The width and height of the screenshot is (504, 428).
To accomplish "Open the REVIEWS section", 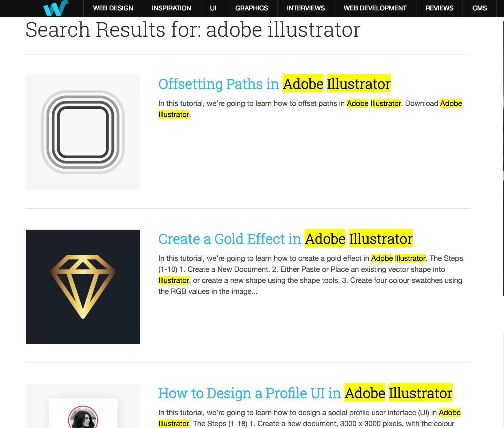I will tap(439, 8).
